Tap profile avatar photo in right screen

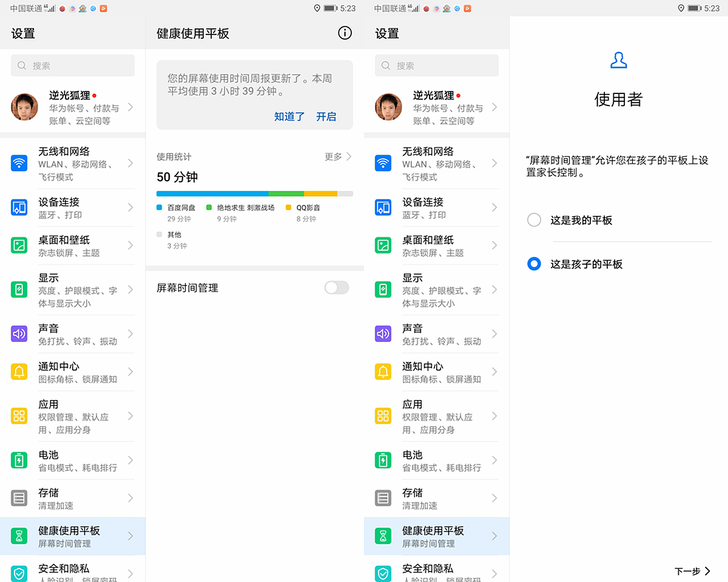click(389, 107)
